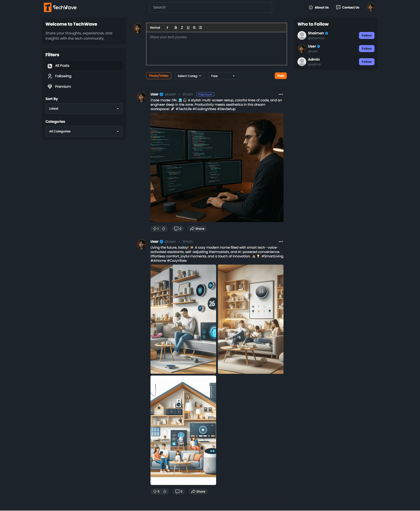
Task: Downvote the smart home post
Action: pos(164,491)
